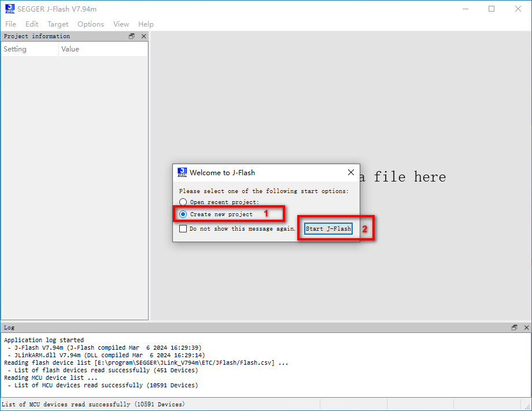Click the Start J-Flash button
Viewport: 532px width, 411px height.
click(x=328, y=228)
